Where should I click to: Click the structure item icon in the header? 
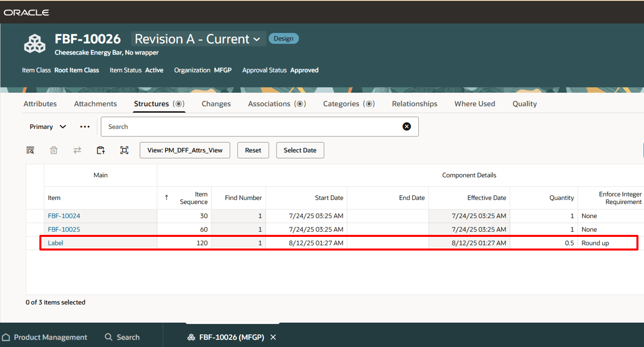pos(34,43)
